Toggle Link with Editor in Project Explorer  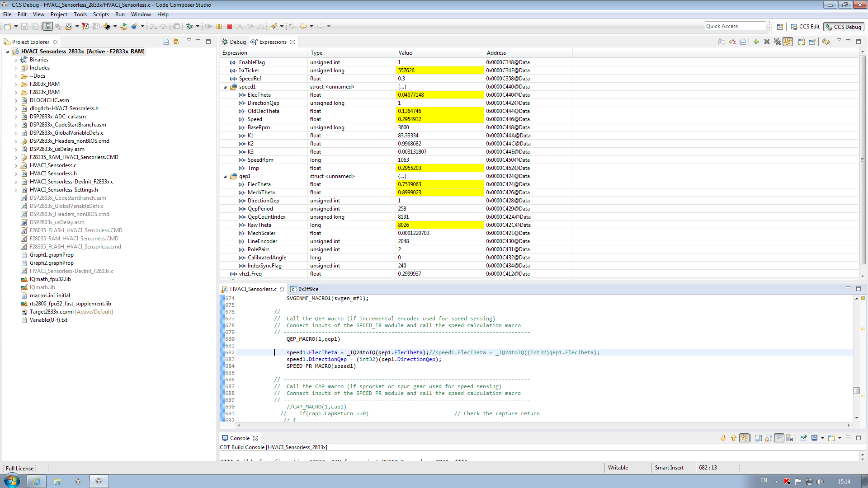pyautogui.click(x=176, y=42)
